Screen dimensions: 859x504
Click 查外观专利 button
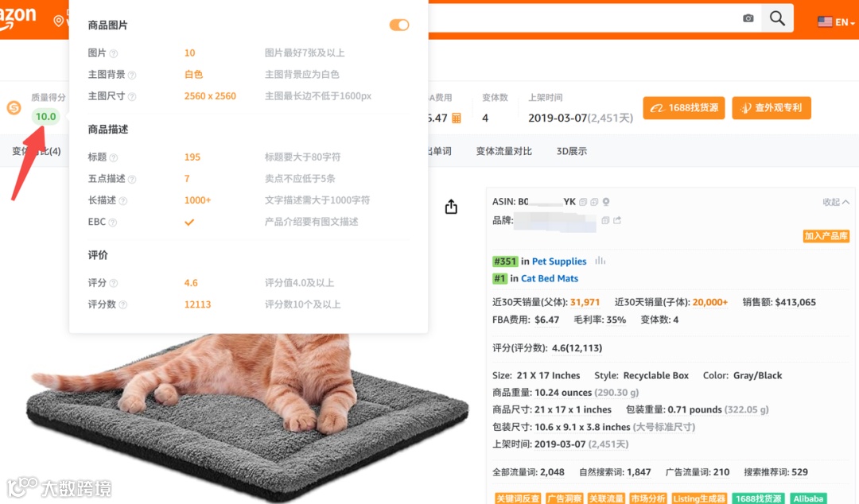(x=772, y=108)
